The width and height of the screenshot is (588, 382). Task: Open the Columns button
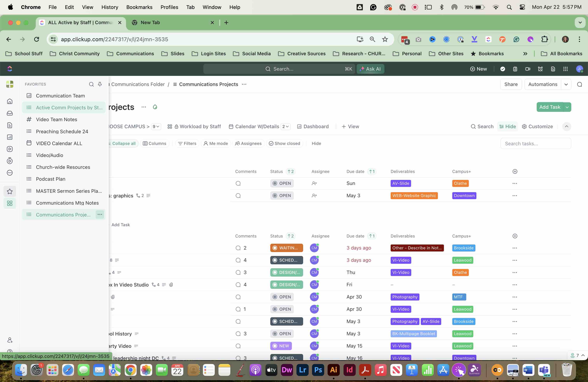click(155, 144)
